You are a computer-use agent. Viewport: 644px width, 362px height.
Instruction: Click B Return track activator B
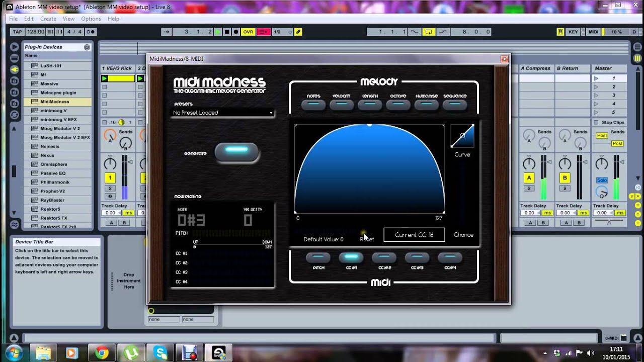click(x=565, y=178)
